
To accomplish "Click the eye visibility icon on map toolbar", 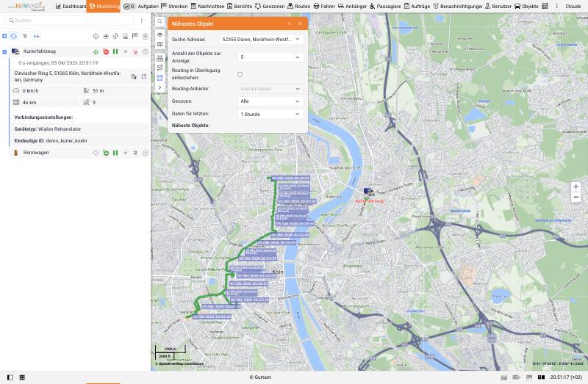I will pos(159,35).
